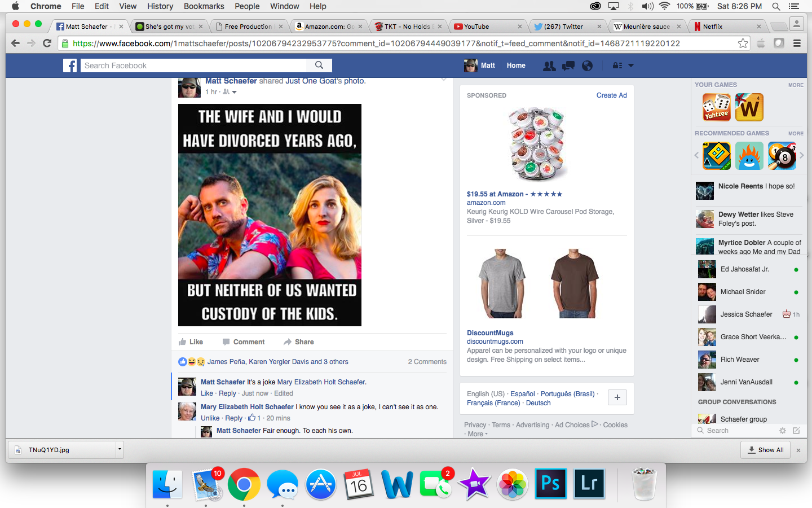
Task: Open Geometry Dash recommended game icon
Action: point(717,156)
